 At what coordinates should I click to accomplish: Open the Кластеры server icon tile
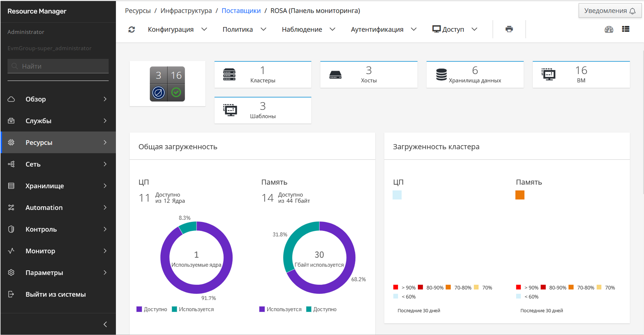pyautogui.click(x=229, y=75)
